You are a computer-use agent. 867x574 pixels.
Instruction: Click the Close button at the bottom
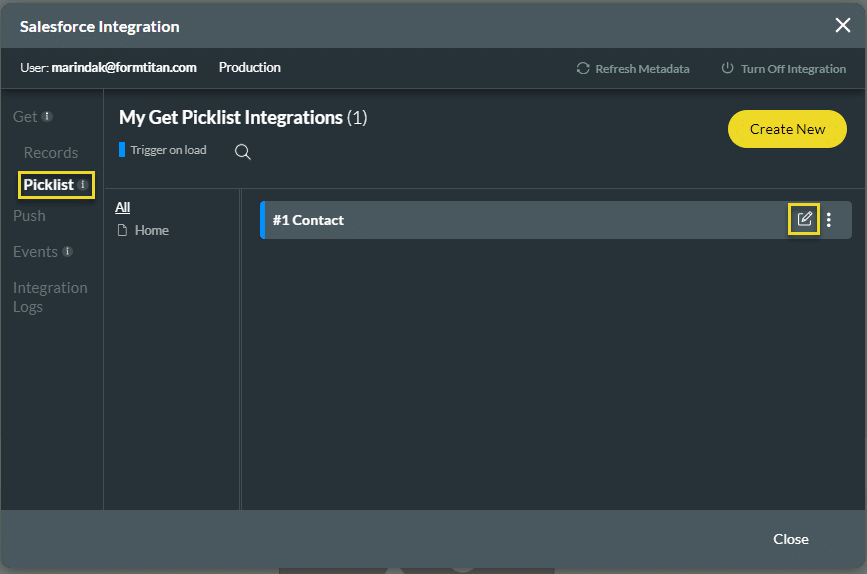pyautogui.click(x=790, y=539)
